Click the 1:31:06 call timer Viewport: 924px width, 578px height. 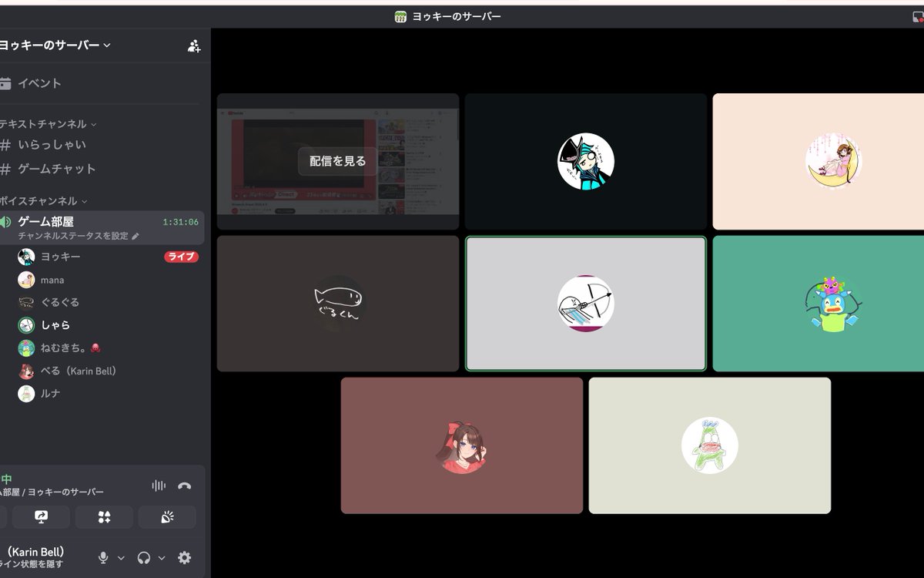tap(180, 222)
